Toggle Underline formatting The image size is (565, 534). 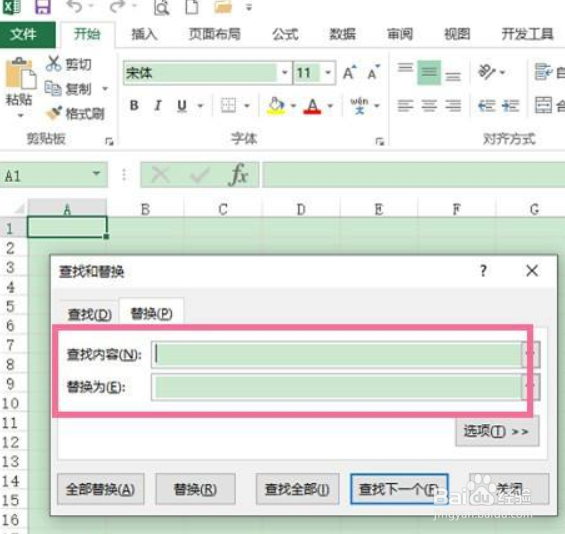(182, 105)
